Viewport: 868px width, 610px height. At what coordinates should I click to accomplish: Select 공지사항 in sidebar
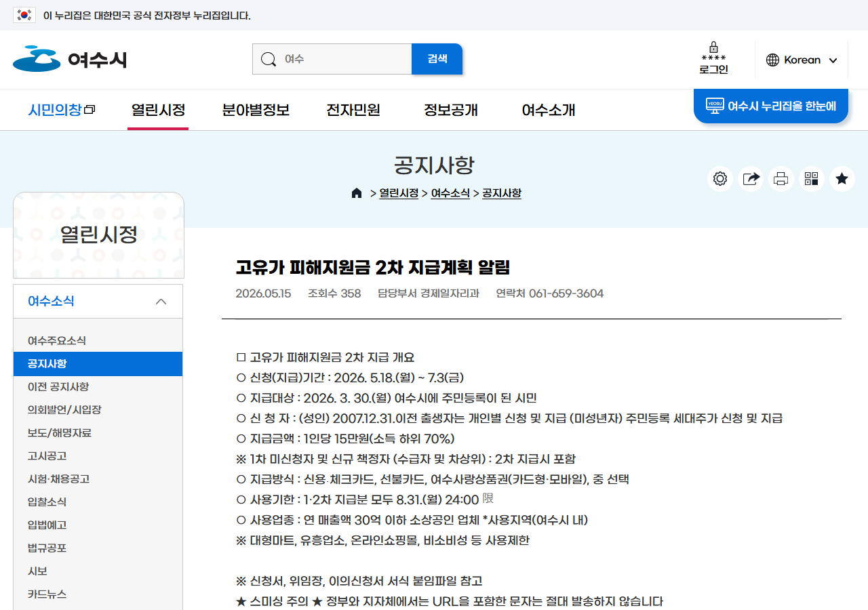click(x=98, y=364)
